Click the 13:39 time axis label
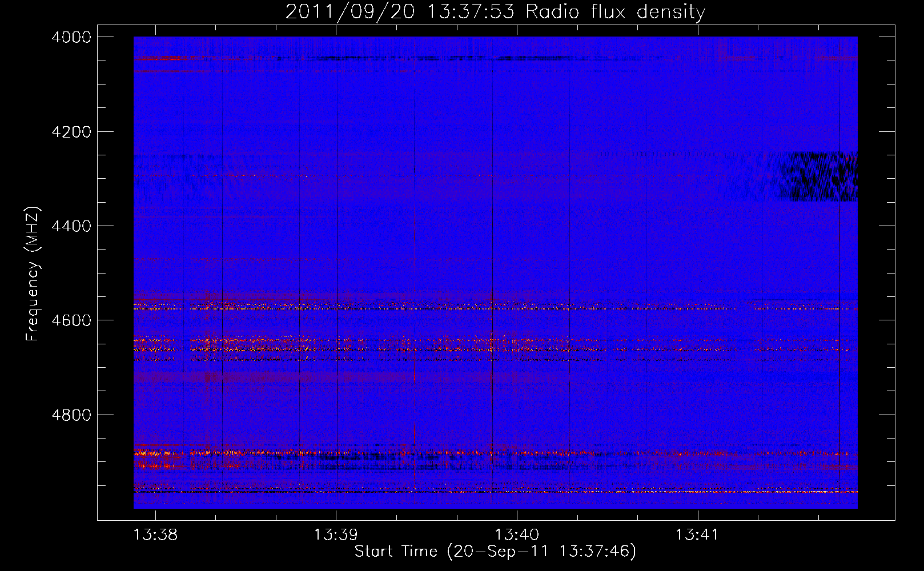This screenshot has width=924, height=571. tap(336, 535)
